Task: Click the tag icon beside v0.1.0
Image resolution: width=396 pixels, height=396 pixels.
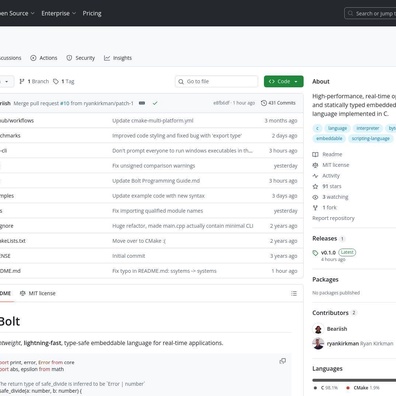Action: tap(315, 253)
